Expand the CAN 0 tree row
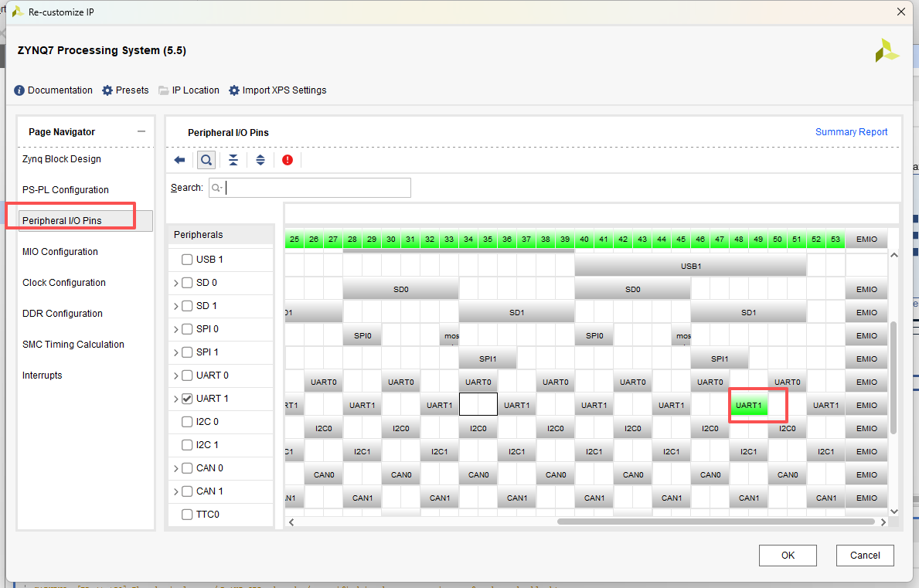 tap(175, 468)
